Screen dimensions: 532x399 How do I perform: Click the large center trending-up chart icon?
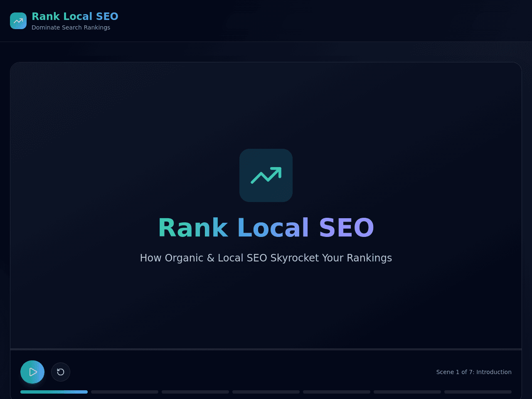pyautogui.click(x=266, y=175)
